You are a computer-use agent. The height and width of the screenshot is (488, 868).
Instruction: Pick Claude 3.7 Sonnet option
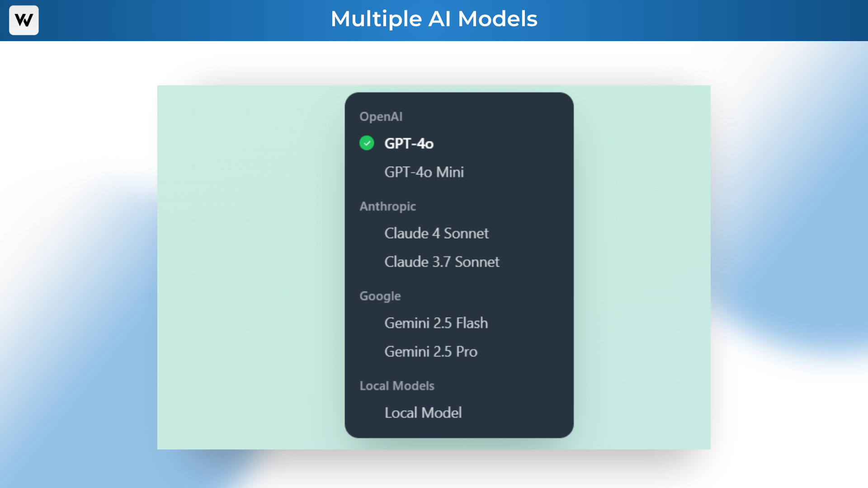(442, 262)
